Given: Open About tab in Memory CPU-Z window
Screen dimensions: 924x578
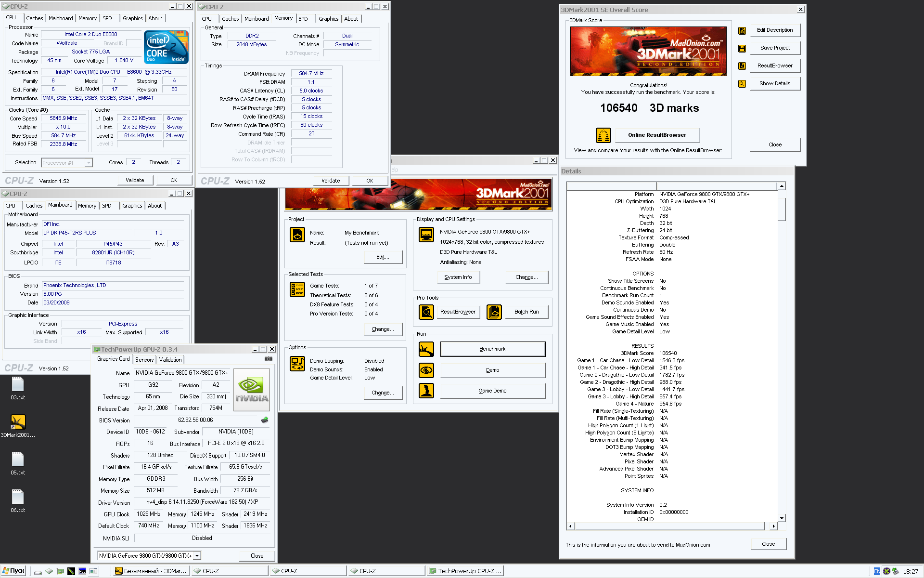Looking at the screenshot, I should (x=351, y=19).
